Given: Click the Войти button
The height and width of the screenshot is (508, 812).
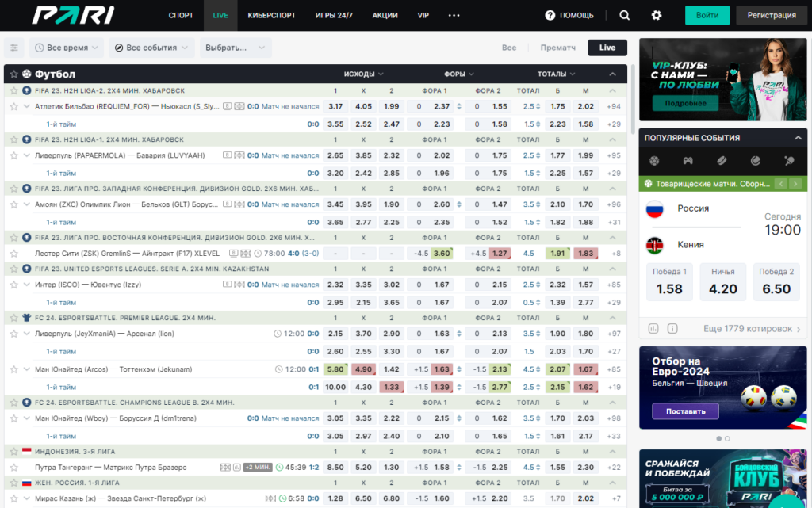Looking at the screenshot, I should tap(707, 15).
